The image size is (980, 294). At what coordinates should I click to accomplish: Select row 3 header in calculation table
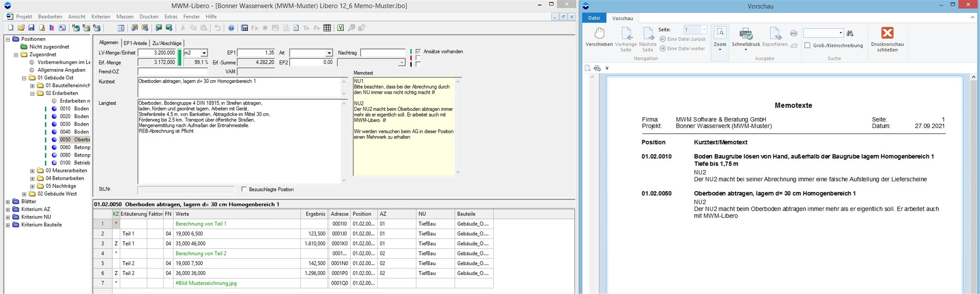[x=102, y=243]
